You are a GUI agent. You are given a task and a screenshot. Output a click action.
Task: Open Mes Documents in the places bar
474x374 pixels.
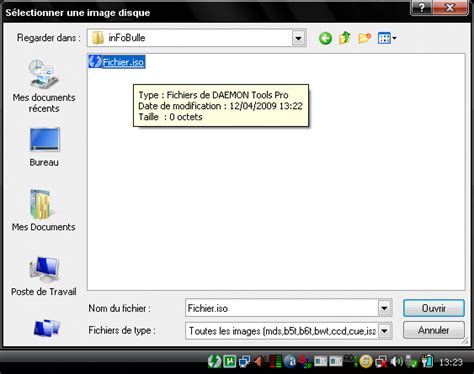(x=44, y=210)
